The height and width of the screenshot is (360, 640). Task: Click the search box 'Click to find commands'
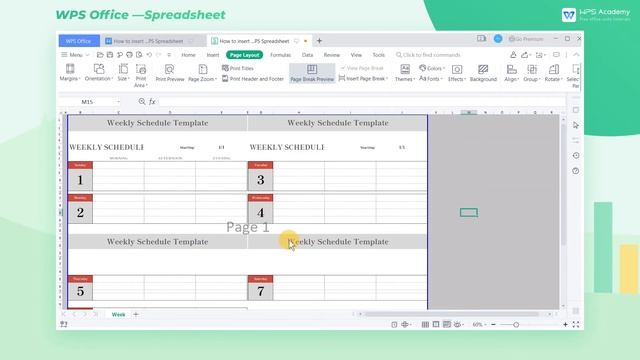pos(428,55)
